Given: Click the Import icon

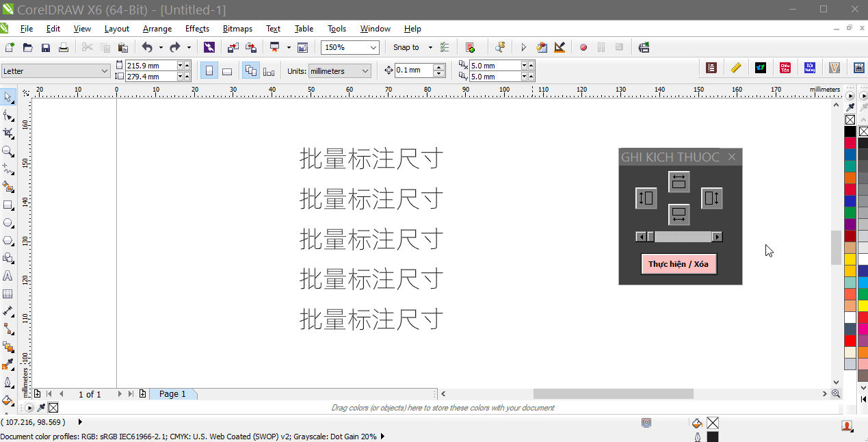Looking at the screenshot, I should [233, 47].
